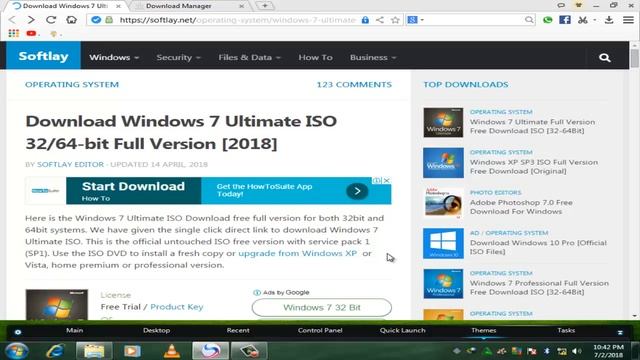
Task: Click the round arrow button on the ad
Action: [x=357, y=191]
